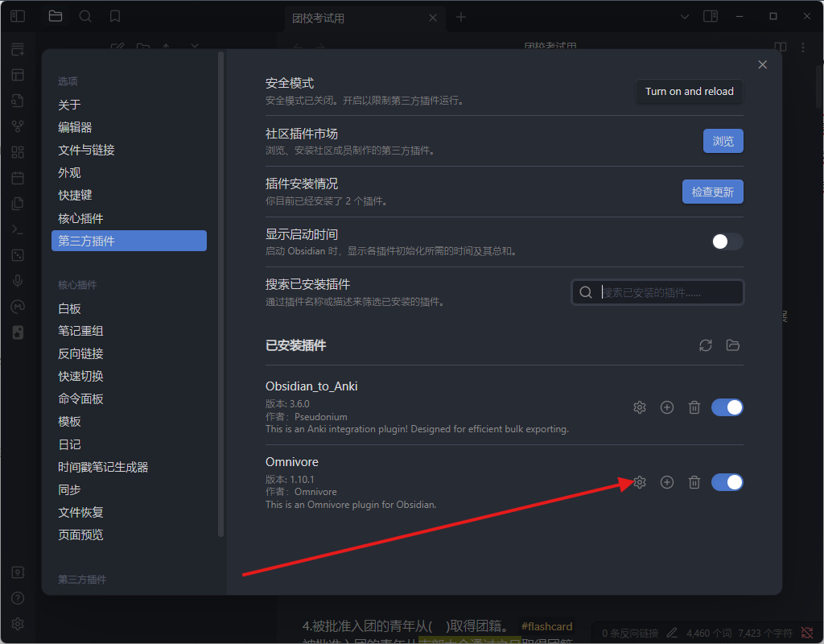This screenshot has width=824, height=644.
Task: Click the pencil editing mode status icon
Action: point(672,633)
